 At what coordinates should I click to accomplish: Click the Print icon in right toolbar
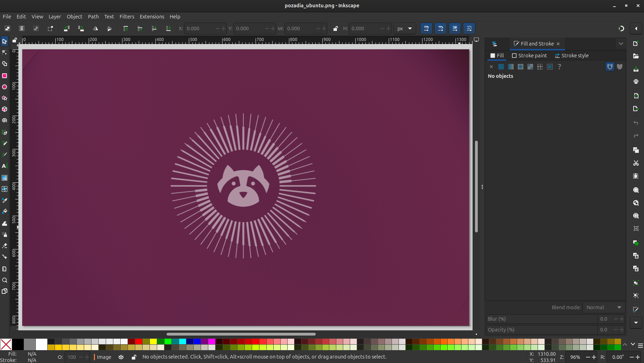click(x=636, y=82)
